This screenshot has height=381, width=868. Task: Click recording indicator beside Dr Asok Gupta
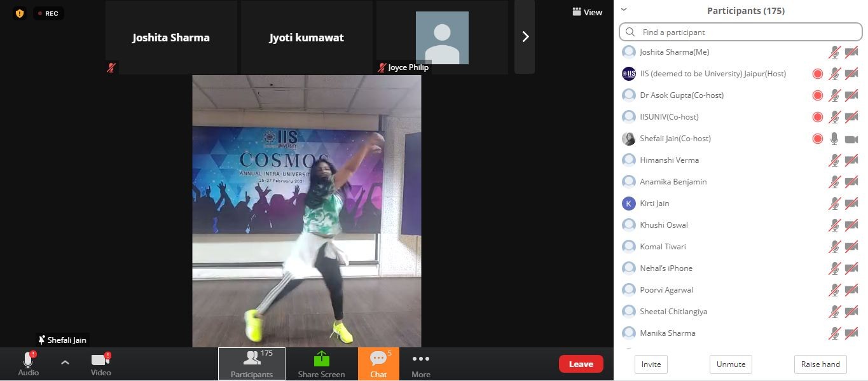click(x=818, y=95)
